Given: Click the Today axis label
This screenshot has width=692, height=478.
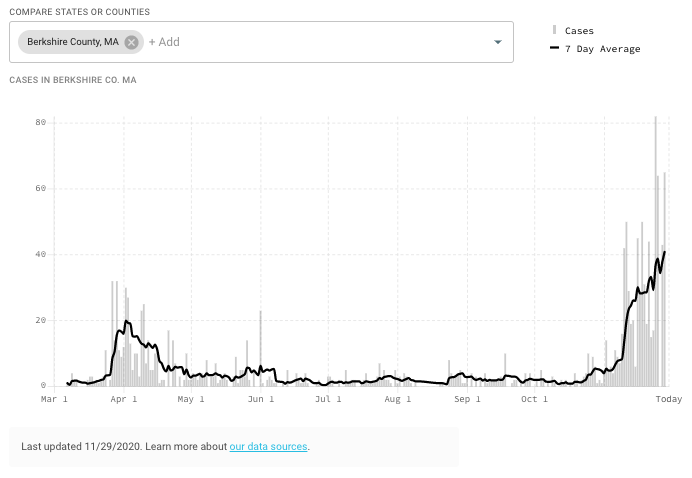Looking at the screenshot, I should pyautogui.click(x=669, y=399).
